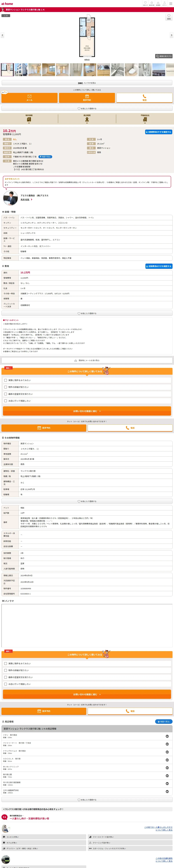Click the round icon on ドラッグセイムス row

tap(167, 752)
